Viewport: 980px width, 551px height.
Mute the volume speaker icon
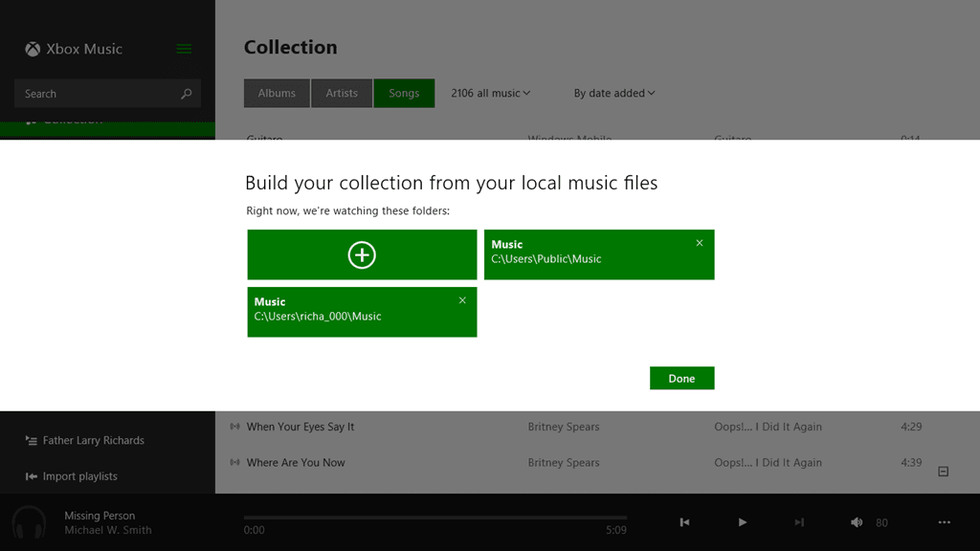point(857,522)
